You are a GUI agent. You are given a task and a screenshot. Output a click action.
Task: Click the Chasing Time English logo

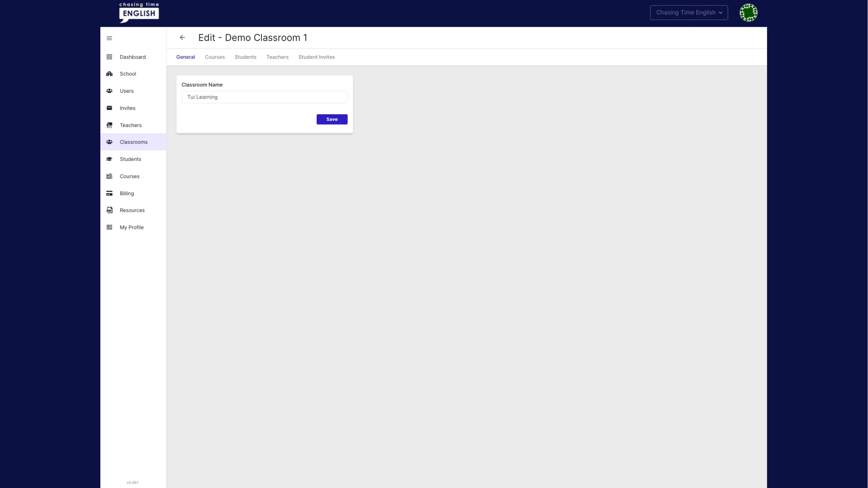tap(139, 13)
